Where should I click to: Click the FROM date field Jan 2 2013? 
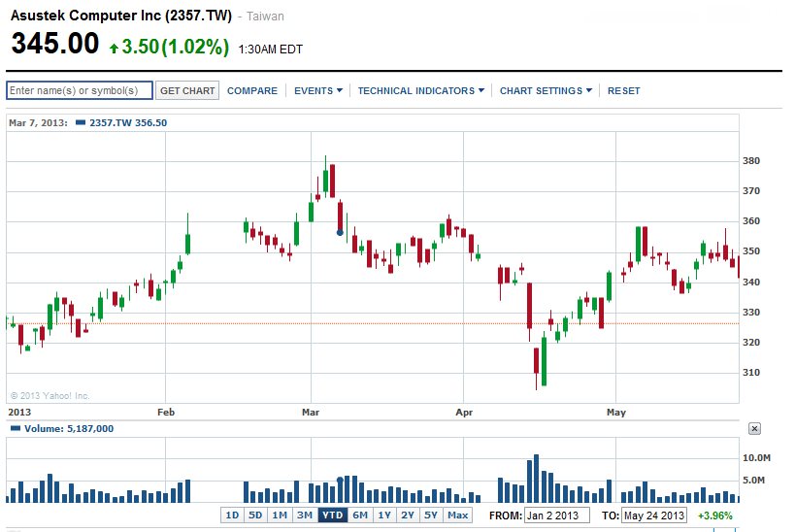(x=557, y=515)
